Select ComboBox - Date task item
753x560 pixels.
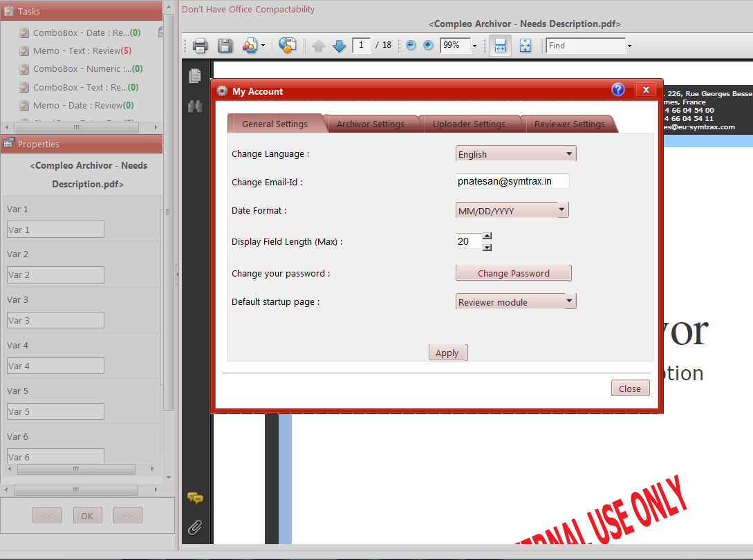tap(80, 32)
